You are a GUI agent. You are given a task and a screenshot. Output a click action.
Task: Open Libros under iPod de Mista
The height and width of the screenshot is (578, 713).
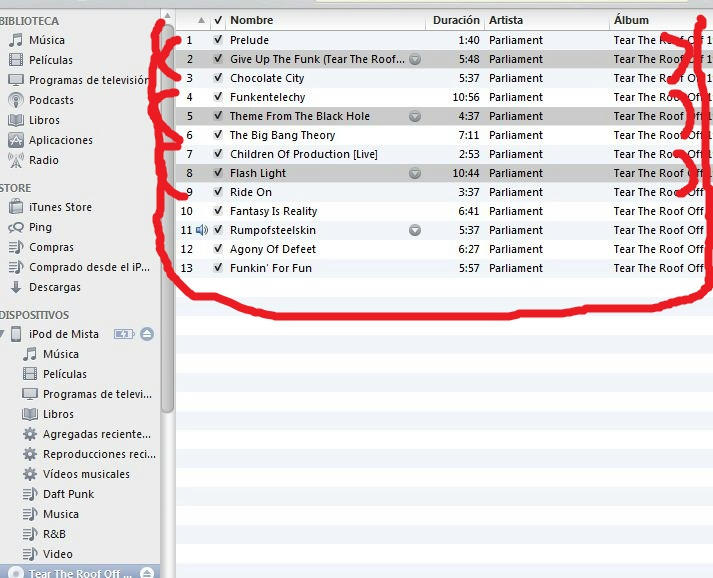(58, 414)
